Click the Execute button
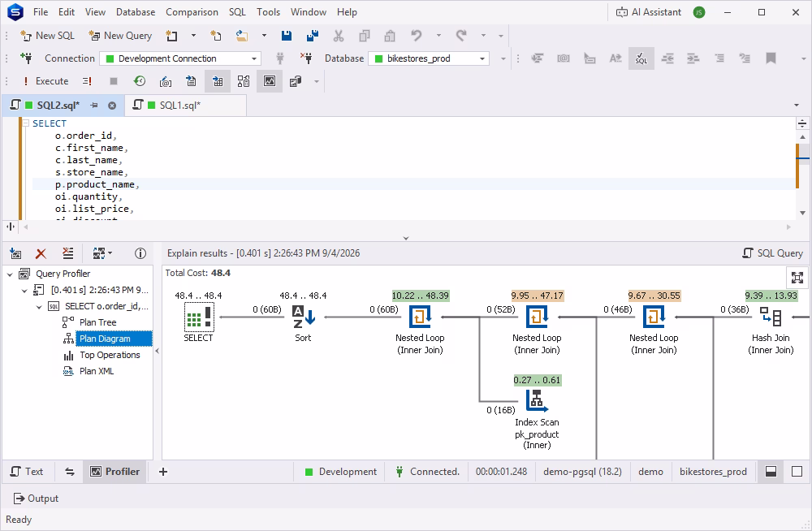This screenshot has width=812, height=531. coord(45,81)
